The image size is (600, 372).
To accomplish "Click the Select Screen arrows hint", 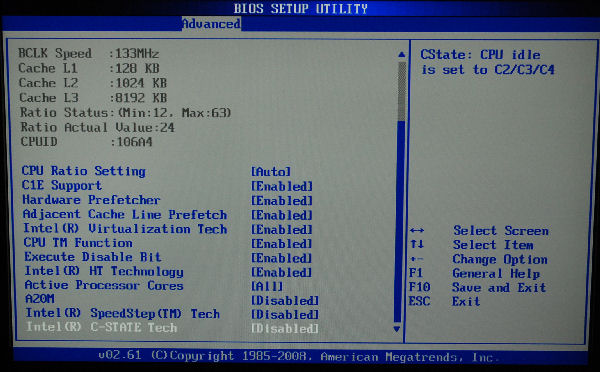I will click(x=479, y=230).
